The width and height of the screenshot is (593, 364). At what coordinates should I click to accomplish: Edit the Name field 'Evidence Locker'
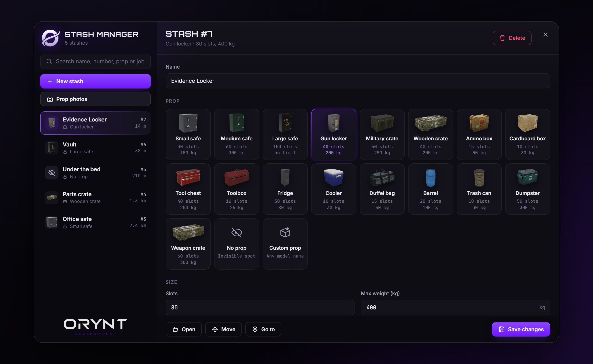click(x=358, y=81)
